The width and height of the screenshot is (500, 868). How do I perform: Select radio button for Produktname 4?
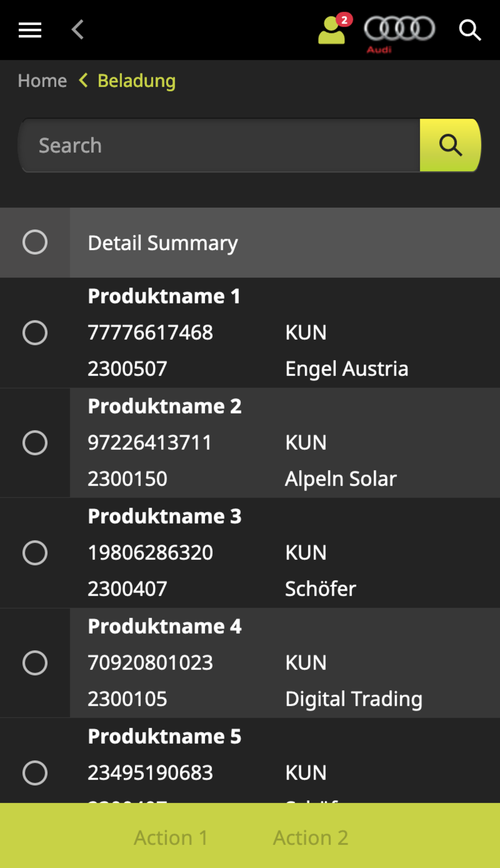(x=35, y=662)
